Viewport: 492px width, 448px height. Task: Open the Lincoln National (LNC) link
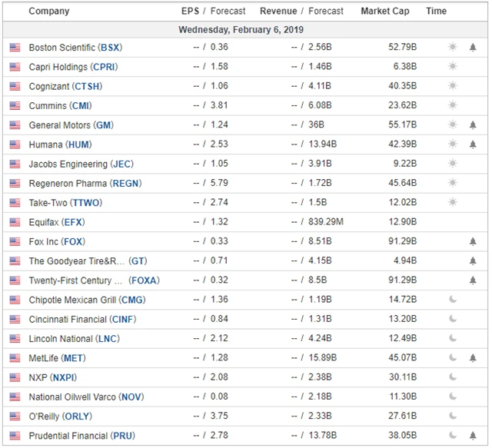74,338
